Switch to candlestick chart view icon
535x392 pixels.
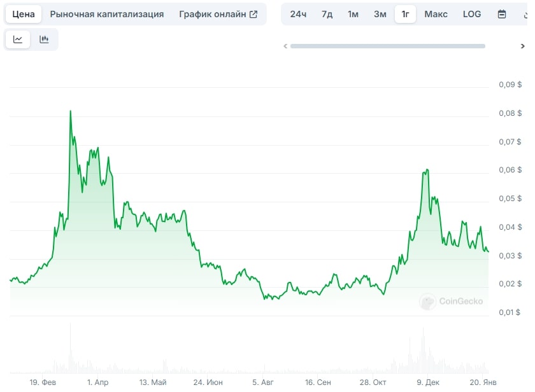click(44, 39)
